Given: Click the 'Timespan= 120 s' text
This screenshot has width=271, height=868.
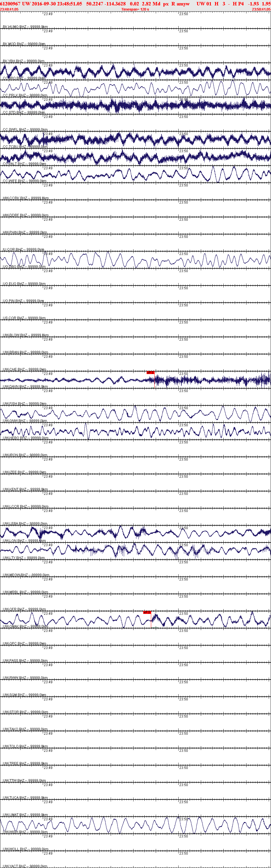Looking at the screenshot, I should (135, 9).
